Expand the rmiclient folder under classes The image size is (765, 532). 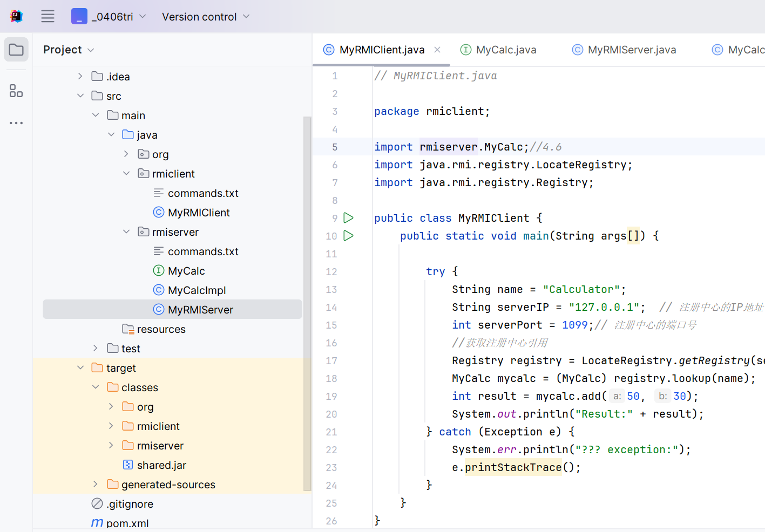pyautogui.click(x=111, y=426)
